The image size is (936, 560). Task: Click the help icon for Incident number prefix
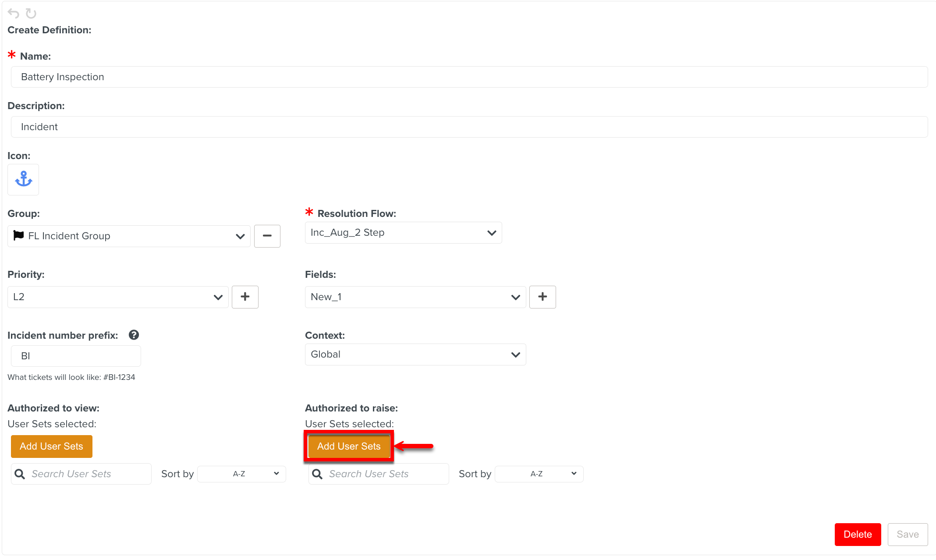point(134,335)
